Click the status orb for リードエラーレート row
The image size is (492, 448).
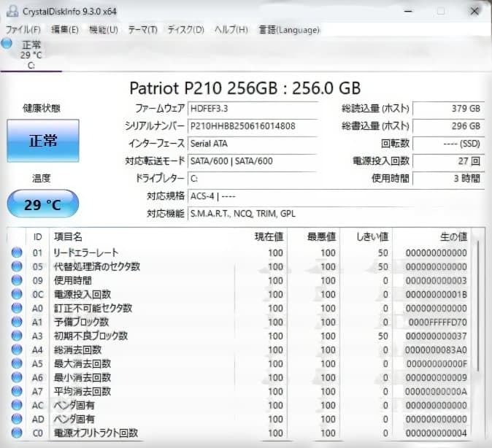point(17,252)
